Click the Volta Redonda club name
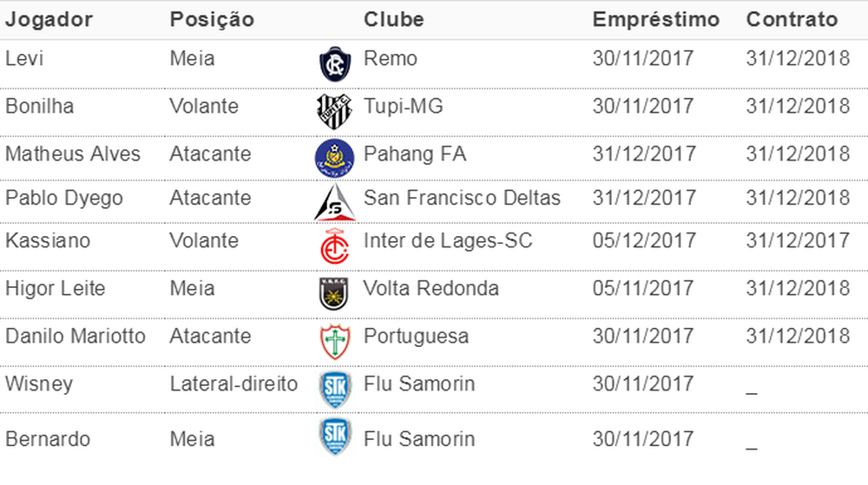The width and height of the screenshot is (868, 485). (431, 288)
